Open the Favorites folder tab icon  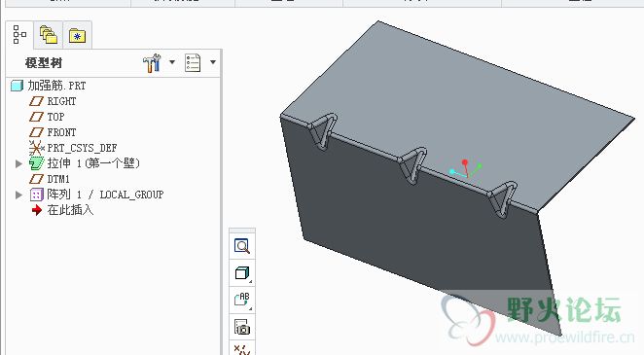(x=77, y=36)
